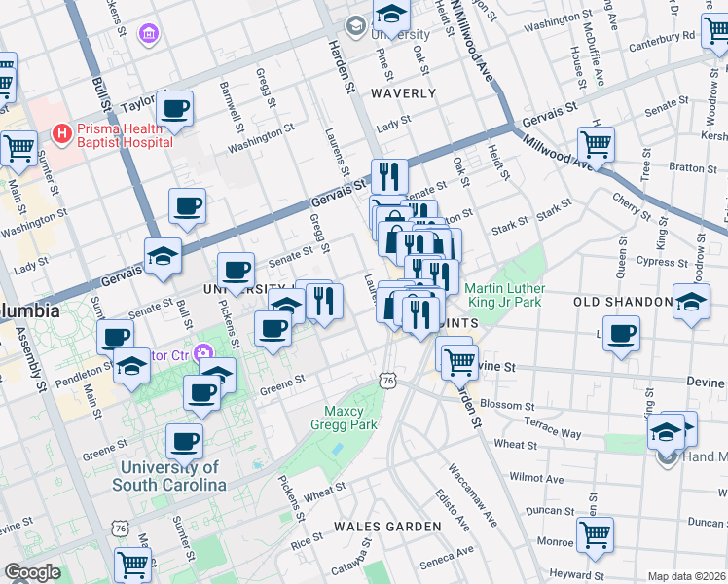Click the coffee cup marker next to Senate St label
728x584 pixels.
click(x=236, y=274)
